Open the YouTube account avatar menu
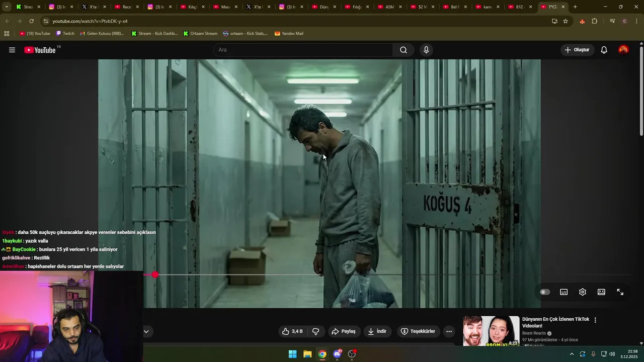Screen dimensions: 644x362 coord(623,50)
